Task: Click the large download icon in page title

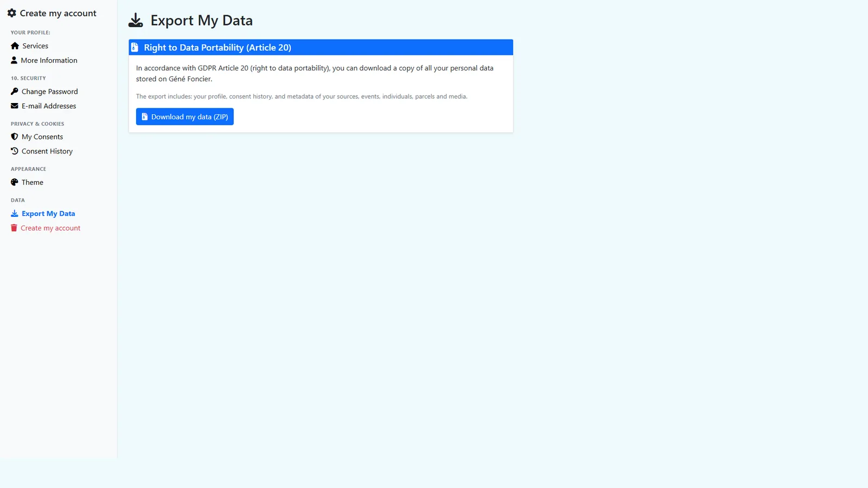Action: (136, 21)
